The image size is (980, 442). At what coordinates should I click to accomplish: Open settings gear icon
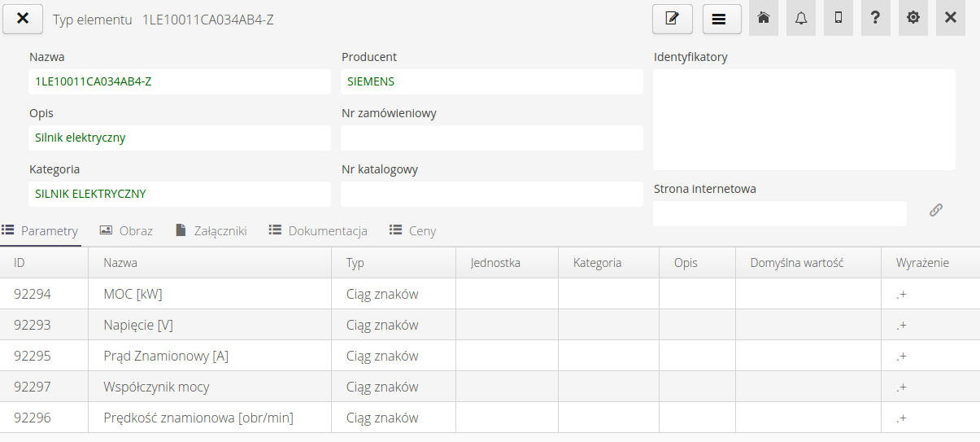click(x=913, y=18)
